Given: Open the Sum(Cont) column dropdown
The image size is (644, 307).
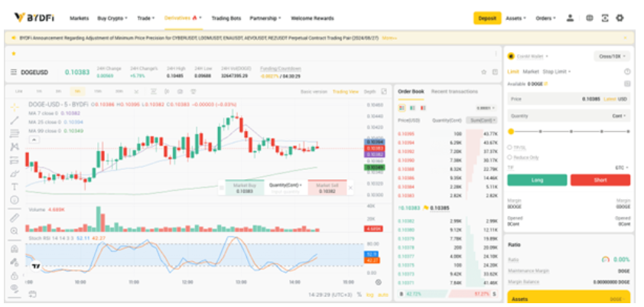Looking at the screenshot, I should point(481,120).
